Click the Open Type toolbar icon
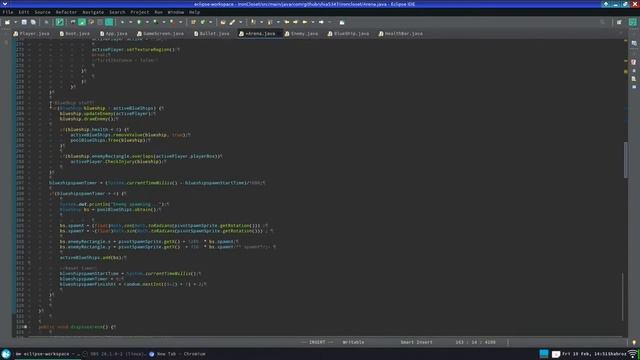This screenshot has height=360, width=640. pyautogui.click(x=223, y=22)
